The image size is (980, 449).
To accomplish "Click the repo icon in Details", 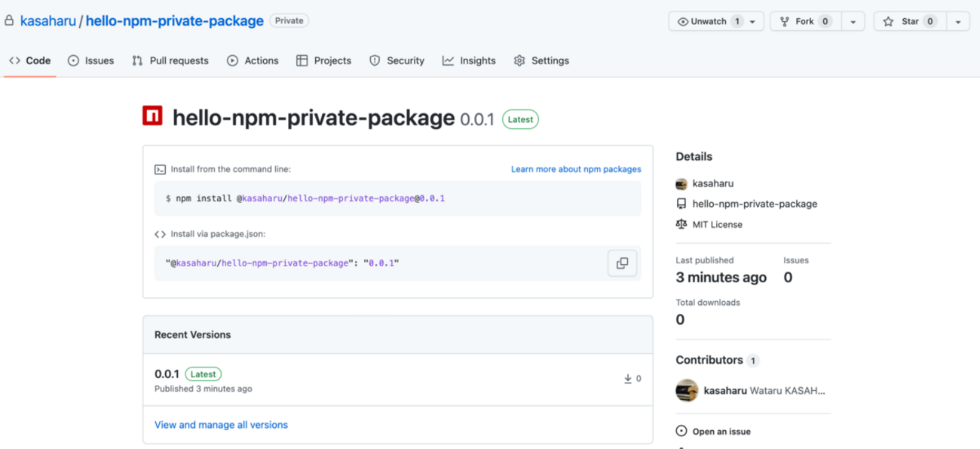I will coord(681,204).
